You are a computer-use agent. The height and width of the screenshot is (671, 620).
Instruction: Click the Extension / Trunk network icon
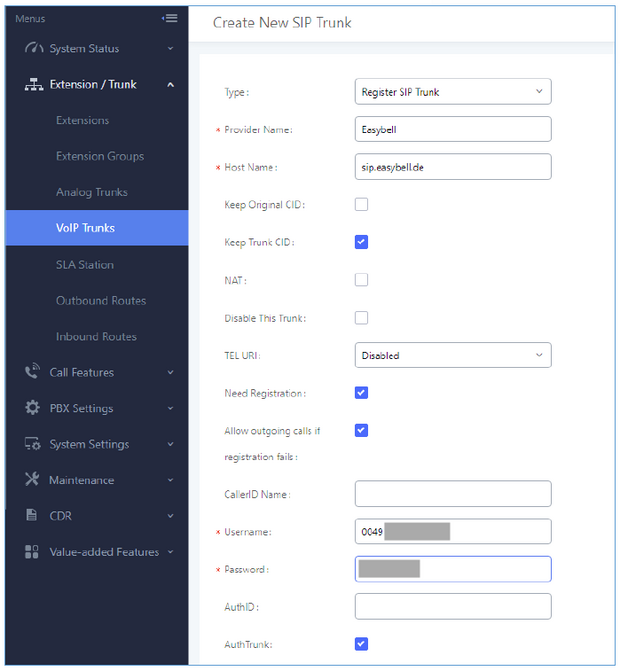click(33, 85)
